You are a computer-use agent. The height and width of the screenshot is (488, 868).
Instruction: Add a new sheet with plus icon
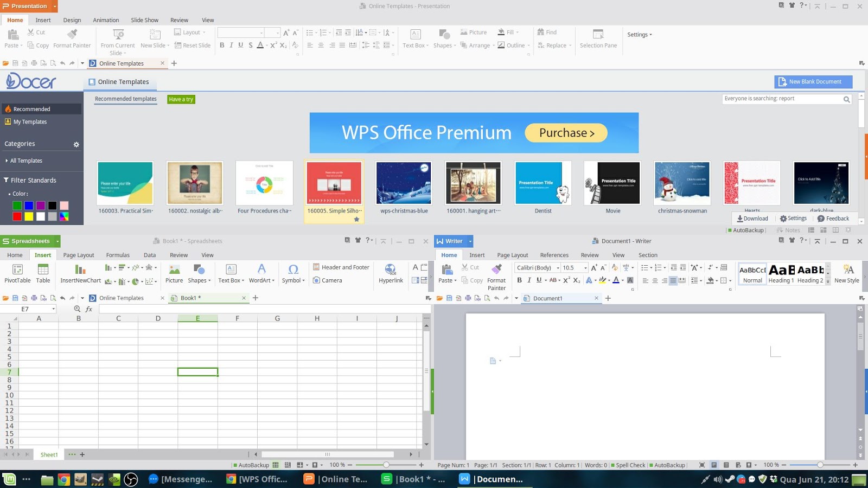(x=82, y=454)
